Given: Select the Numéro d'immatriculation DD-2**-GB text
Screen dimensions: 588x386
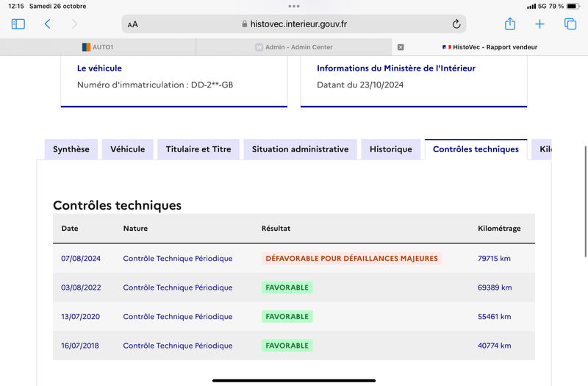Looking at the screenshot, I should pyautogui.click(x=155, y=85).
